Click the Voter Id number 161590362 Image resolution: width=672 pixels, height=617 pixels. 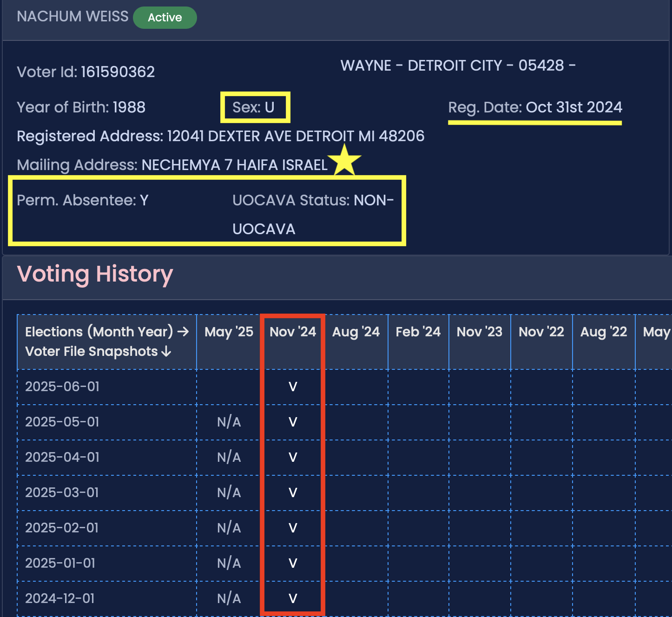(118, 72)
